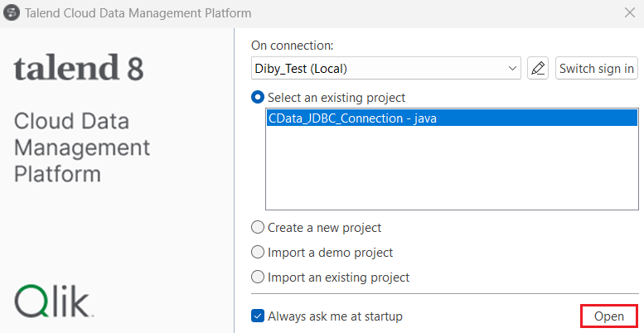The width and height of the screenshot is (644, 333).
Task: Select the Create a new project option
Action: [x=258, y=227]
